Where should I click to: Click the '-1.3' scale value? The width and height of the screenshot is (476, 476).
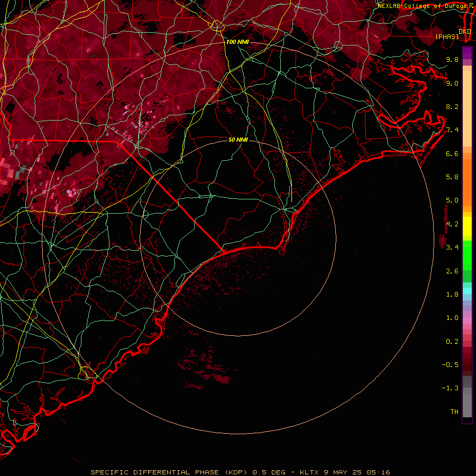(x=450, y=388)
